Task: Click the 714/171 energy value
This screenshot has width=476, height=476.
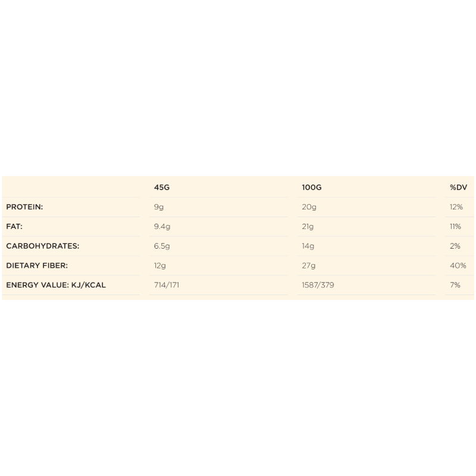Action: coord(167,285)
